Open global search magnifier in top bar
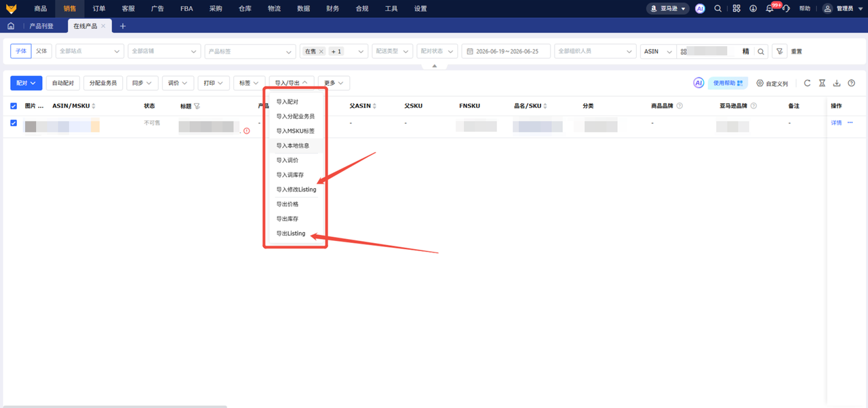 (717, 8)
